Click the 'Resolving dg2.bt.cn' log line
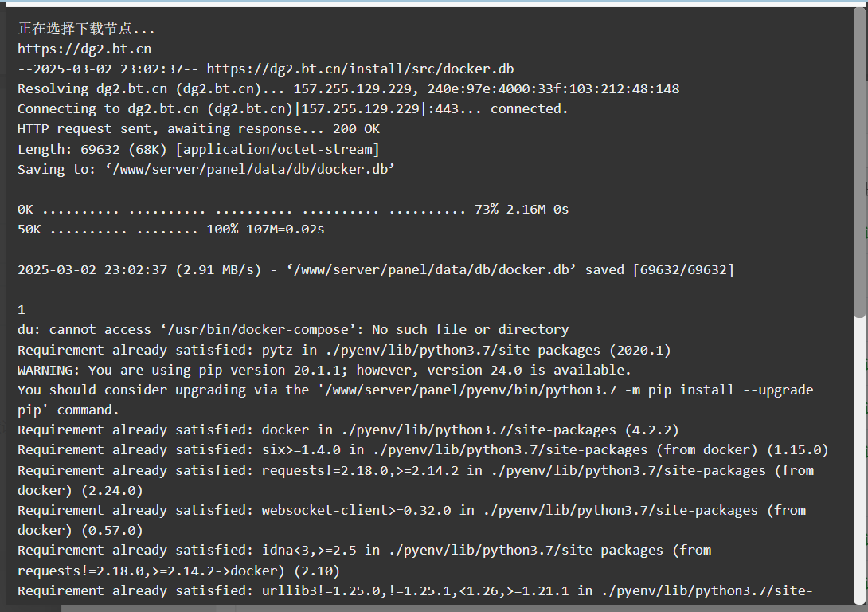 348,88
